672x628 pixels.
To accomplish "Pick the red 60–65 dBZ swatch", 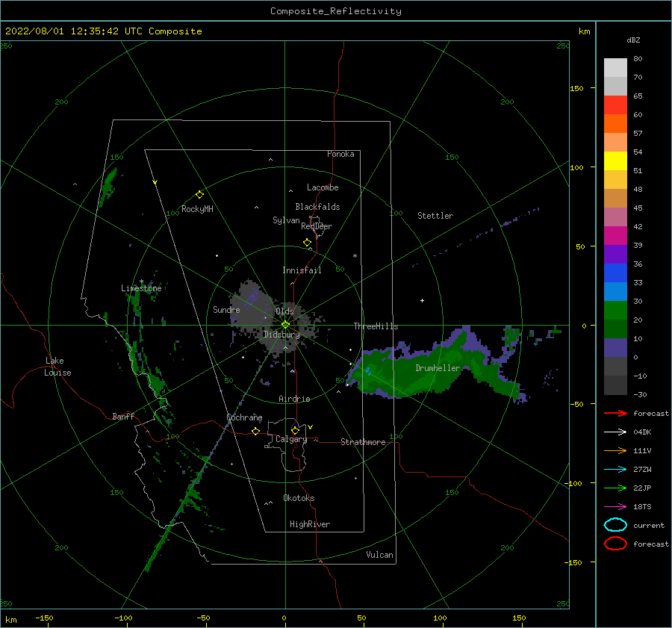I will tap(615, 105).
